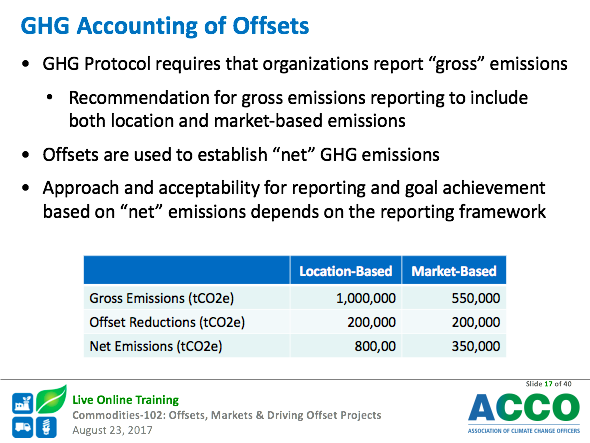
Task: Click the green leaf icon in footer
Action: tap(52, 399)
